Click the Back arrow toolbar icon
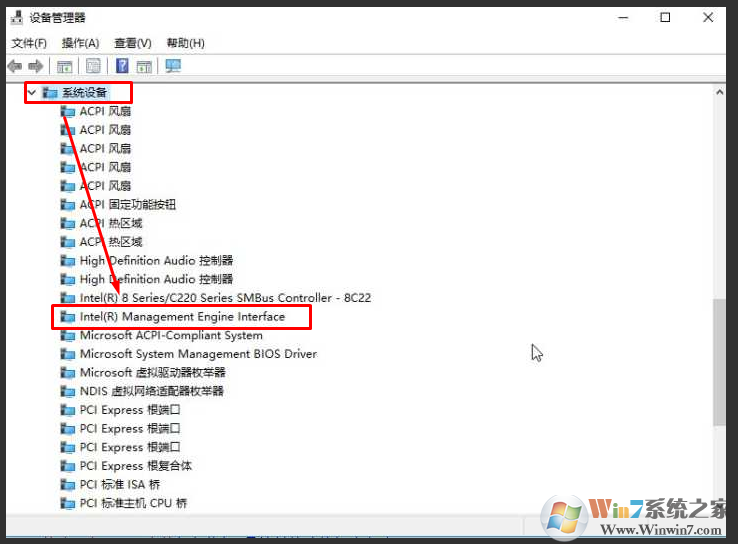 [x=15, y=66]
